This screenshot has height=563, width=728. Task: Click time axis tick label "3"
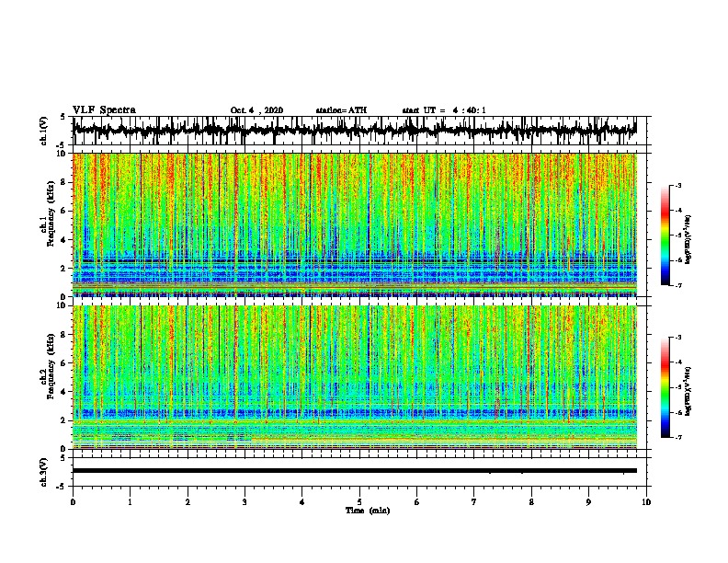[245, 501]
